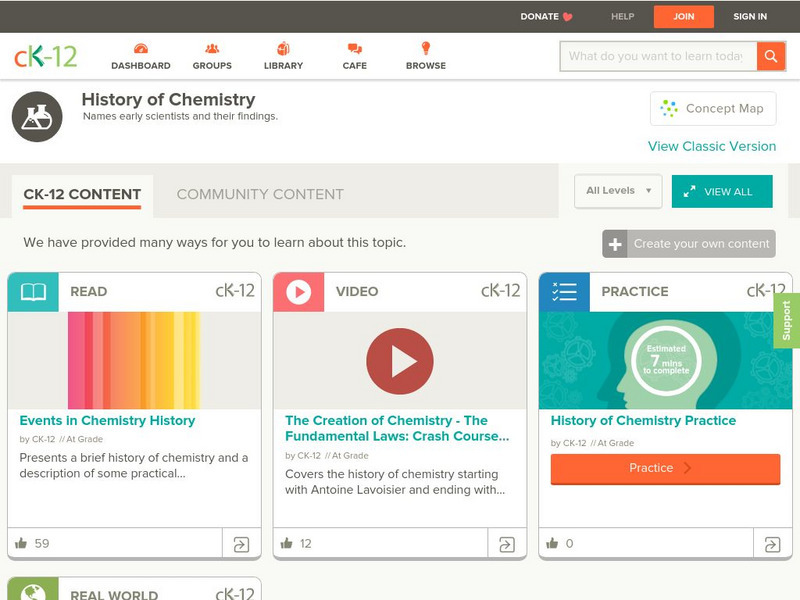
Task: Start the History of Chemistry Practice session
Action: click(664, 468)
